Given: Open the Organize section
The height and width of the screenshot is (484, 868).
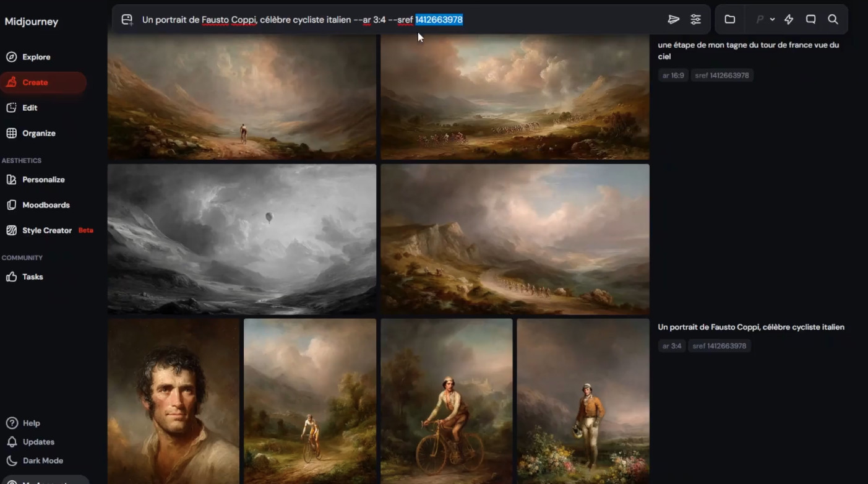Looking at the screenshot, I should [x=38, y=133].
